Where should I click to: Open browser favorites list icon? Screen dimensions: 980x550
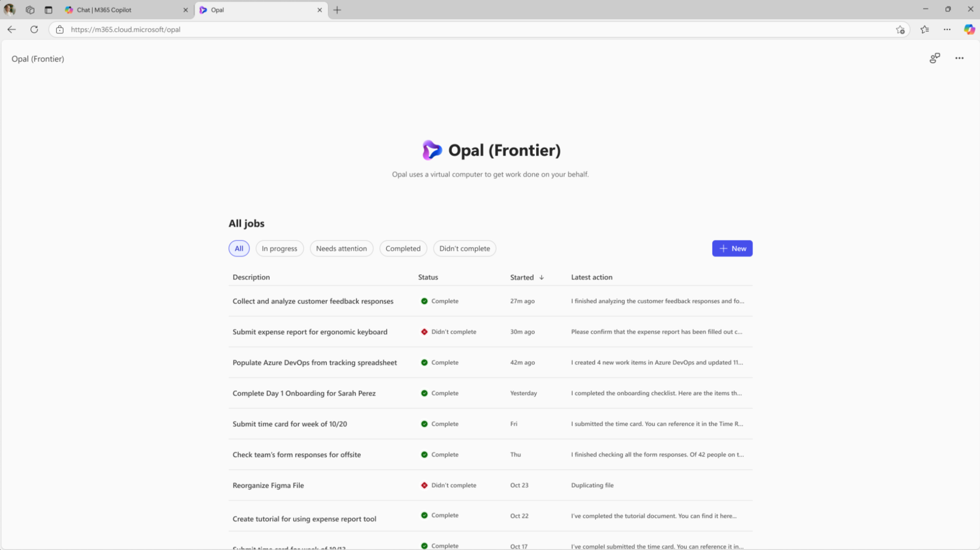[x=925, y=30]
